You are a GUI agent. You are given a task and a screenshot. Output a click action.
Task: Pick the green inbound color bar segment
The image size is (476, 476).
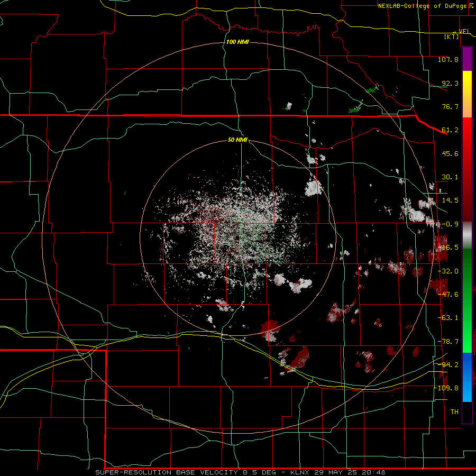(x=467, y=300)
